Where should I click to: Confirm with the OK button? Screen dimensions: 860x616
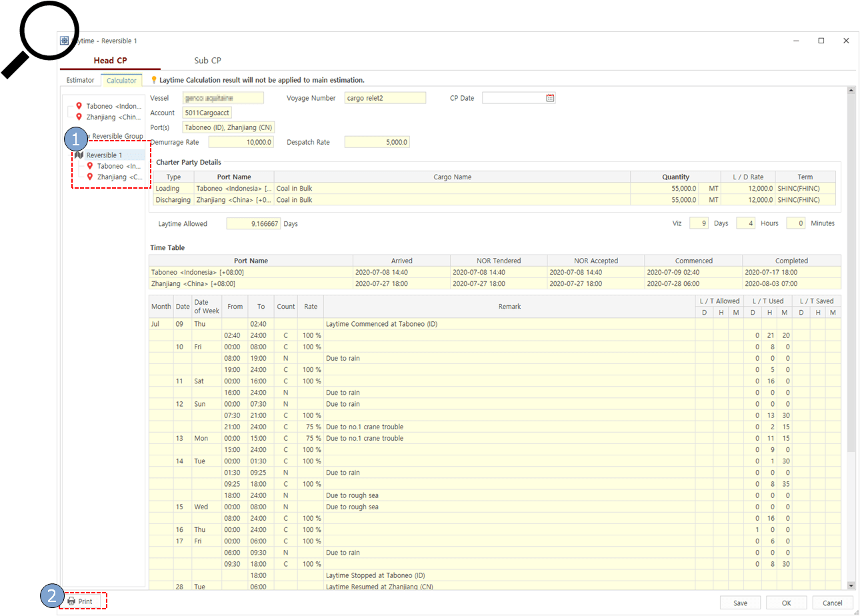[786, 603]
